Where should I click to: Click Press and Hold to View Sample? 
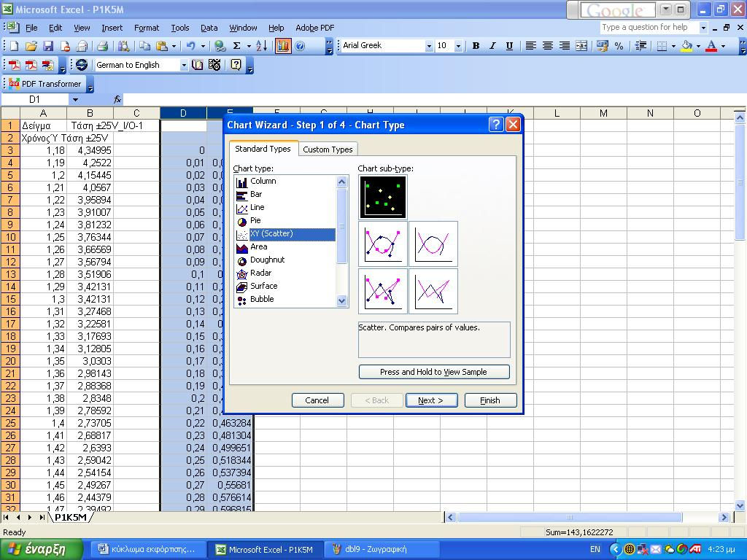click(434, 372)
